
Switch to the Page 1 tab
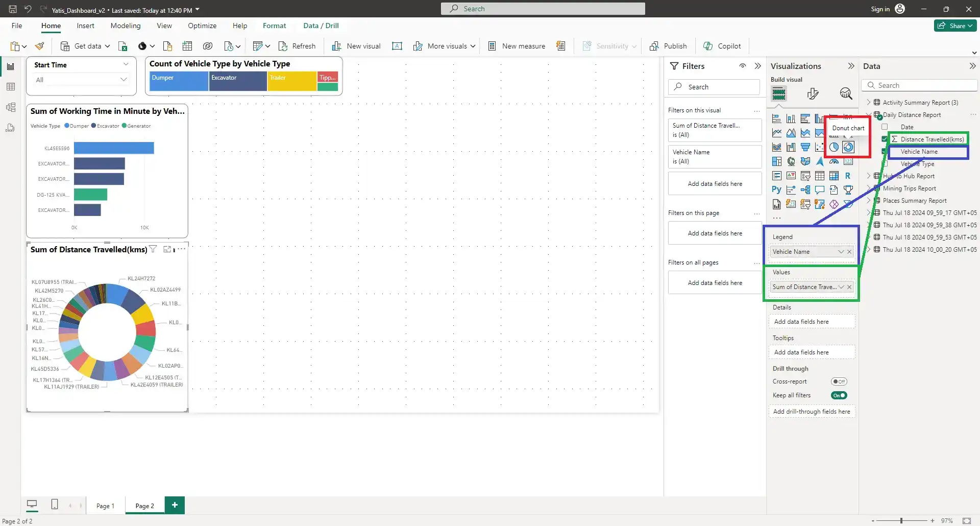coord(105,506)
